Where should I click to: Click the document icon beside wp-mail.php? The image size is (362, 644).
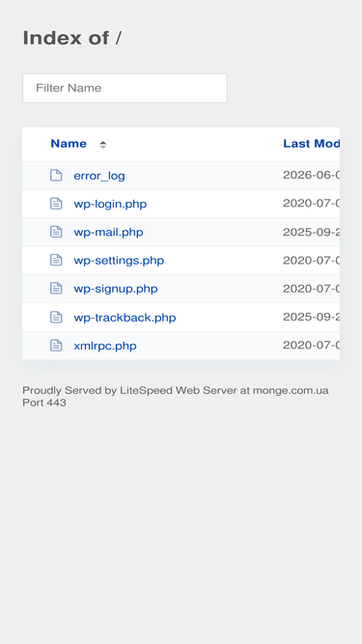(x=56, y=232)
